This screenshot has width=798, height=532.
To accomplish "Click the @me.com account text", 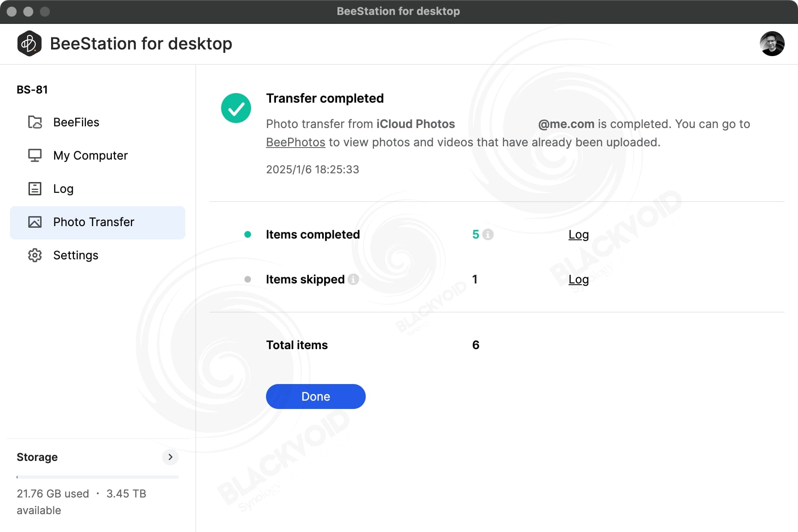I will pos(566,124).
